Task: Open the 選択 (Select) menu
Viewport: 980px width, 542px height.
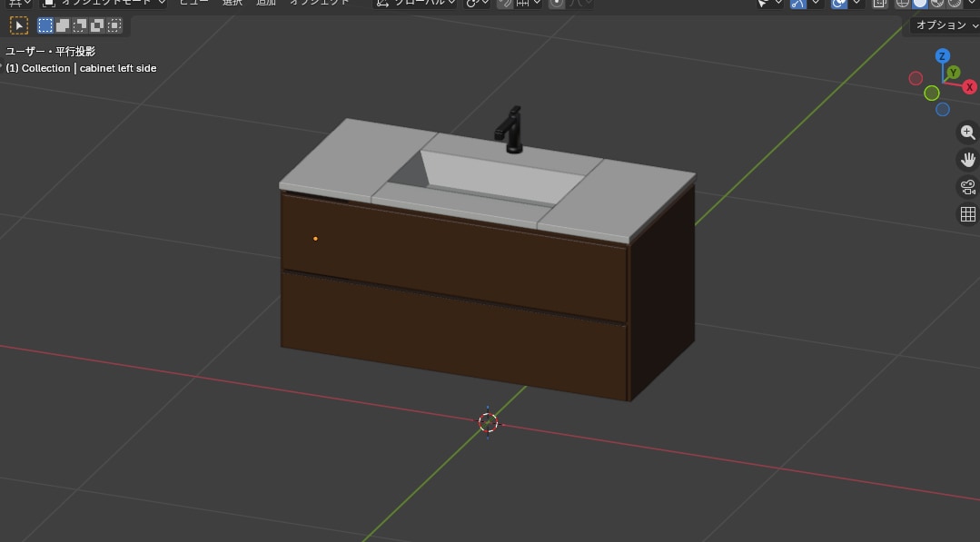Action: point(232,3)
